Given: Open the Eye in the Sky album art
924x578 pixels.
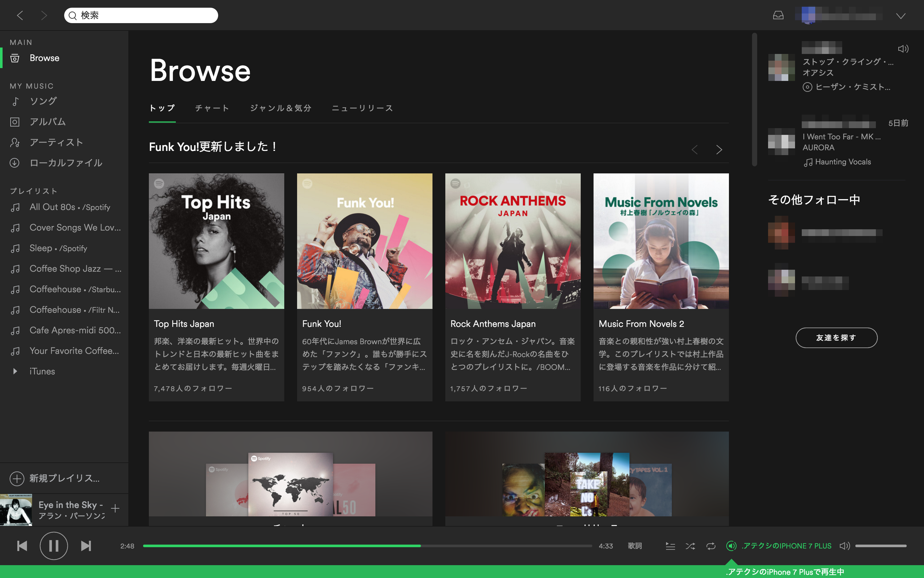Looking at the screenshot, I should pos(16,510).
